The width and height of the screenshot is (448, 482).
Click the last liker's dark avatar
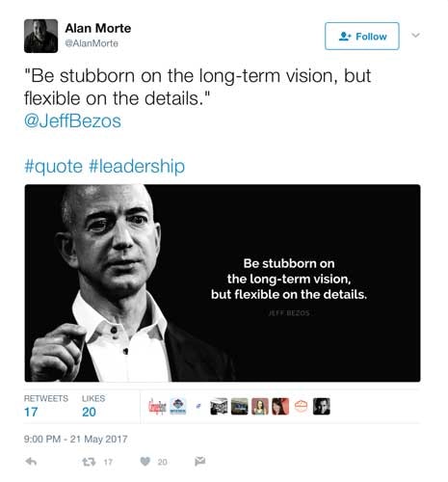[322, 406]
